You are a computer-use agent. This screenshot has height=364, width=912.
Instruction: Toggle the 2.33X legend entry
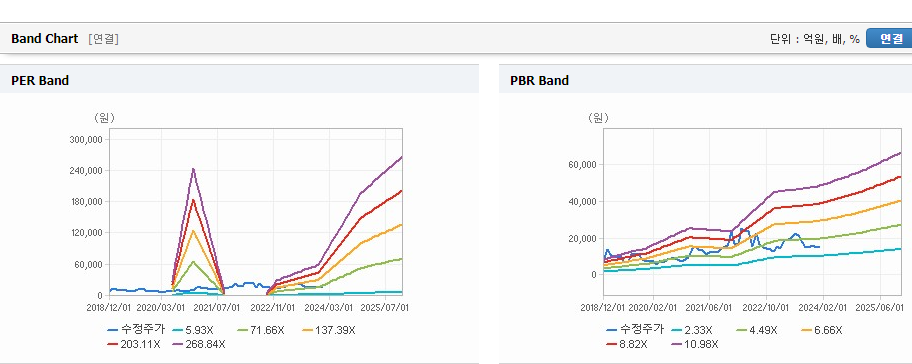(692, 330)
